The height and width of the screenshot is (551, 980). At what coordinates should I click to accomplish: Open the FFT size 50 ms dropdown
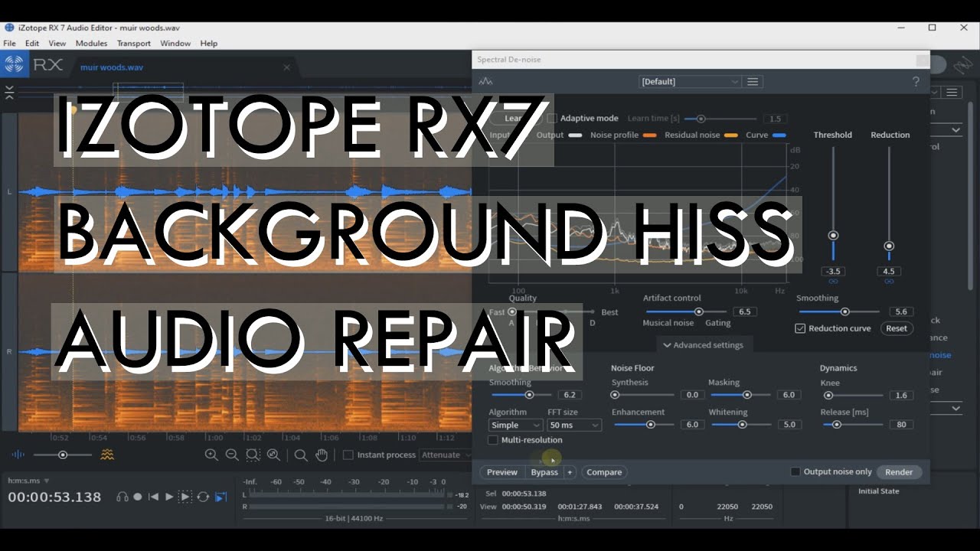click(574, 425)
